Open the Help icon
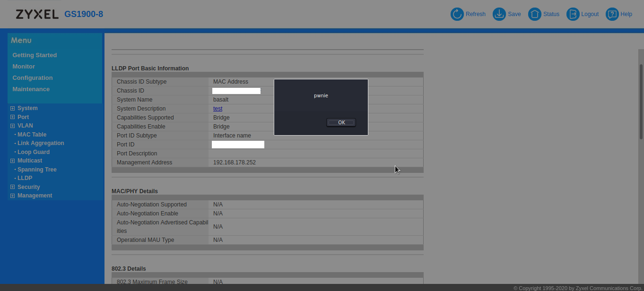Screen dimensions: 644x291 (x=612, y=14)
